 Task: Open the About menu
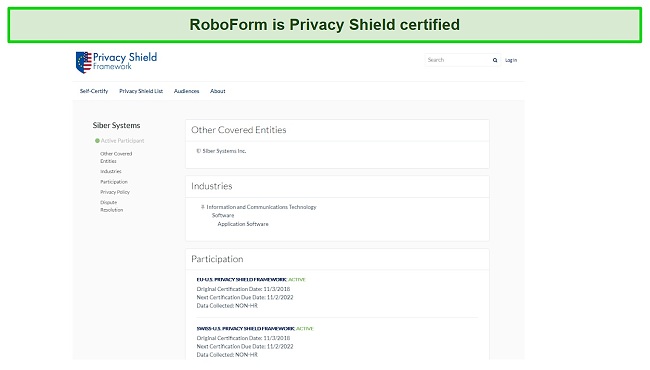218,91
